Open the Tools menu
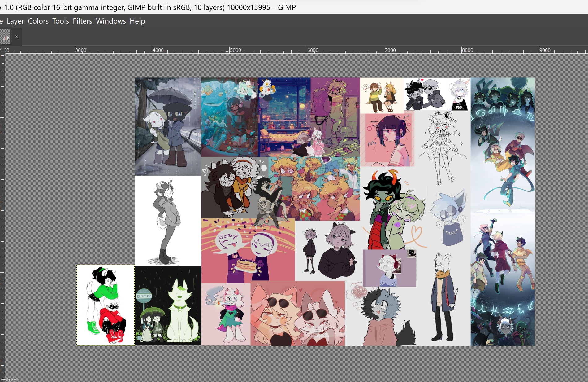588x382 pixels. (x=60, y=21)
